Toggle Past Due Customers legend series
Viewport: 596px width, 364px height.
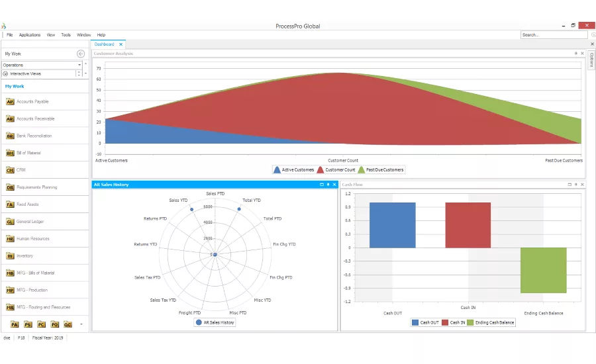(381, 170)
